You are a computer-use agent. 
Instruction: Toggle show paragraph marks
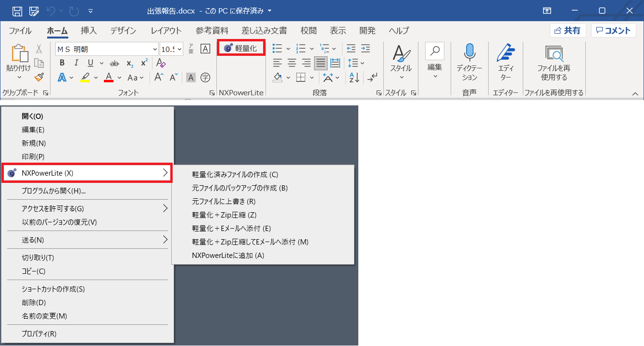[x=372, y=77]
